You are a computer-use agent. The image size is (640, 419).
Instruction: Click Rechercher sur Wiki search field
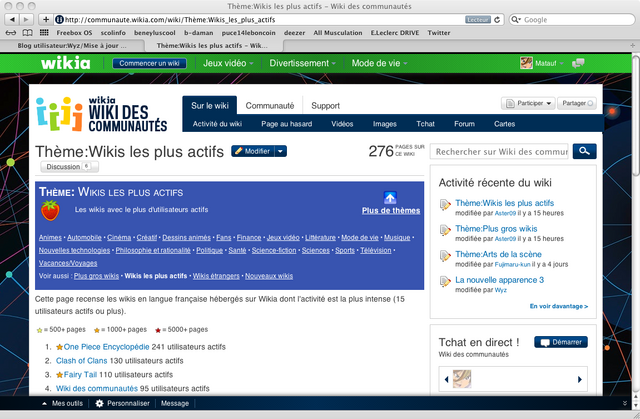pyautogui.click(x=499, y=151)
